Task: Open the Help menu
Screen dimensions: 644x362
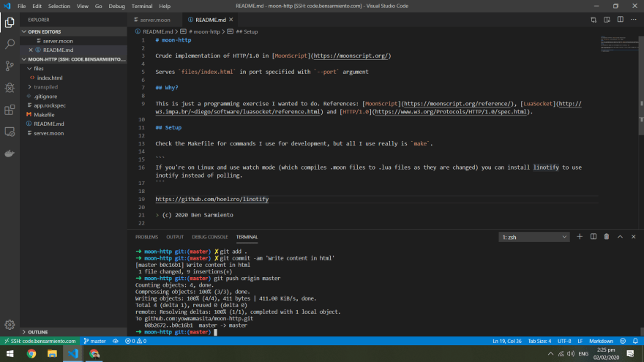Action: click(165, 6)
